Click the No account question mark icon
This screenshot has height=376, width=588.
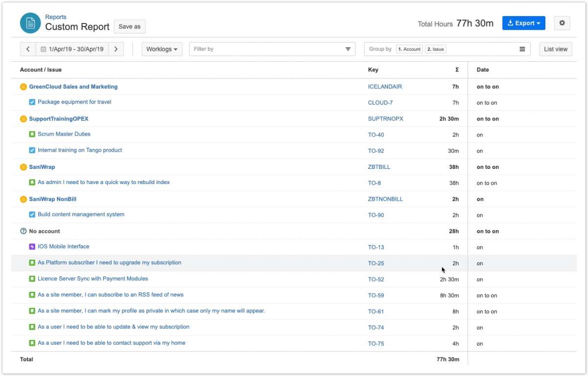(x=23, y=231)
